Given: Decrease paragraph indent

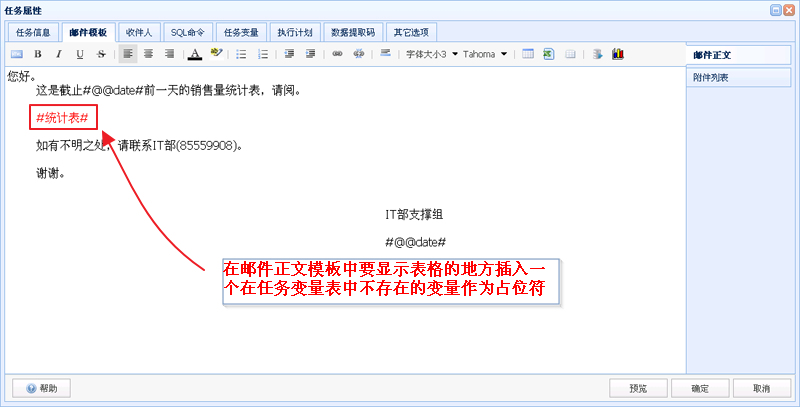Looking at the screenshot, I should [289, 54].
